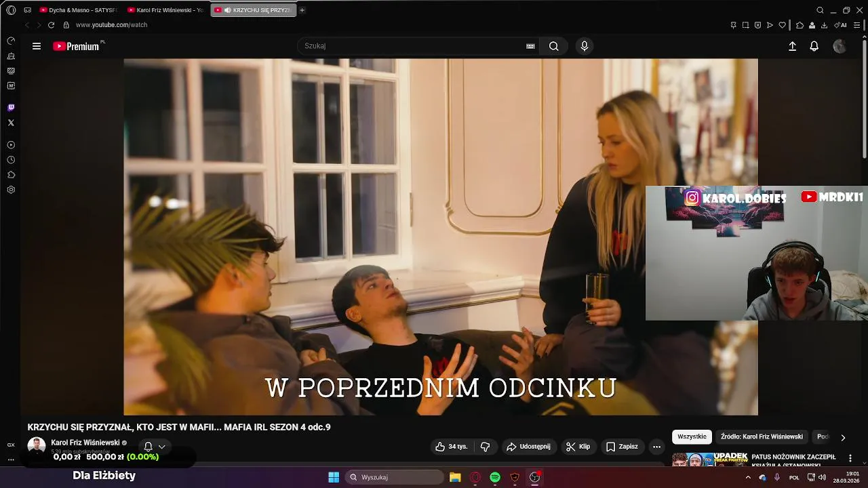Open extensions puzzle icon in toolbar
The image size is (868, 488).
point(800,25)
